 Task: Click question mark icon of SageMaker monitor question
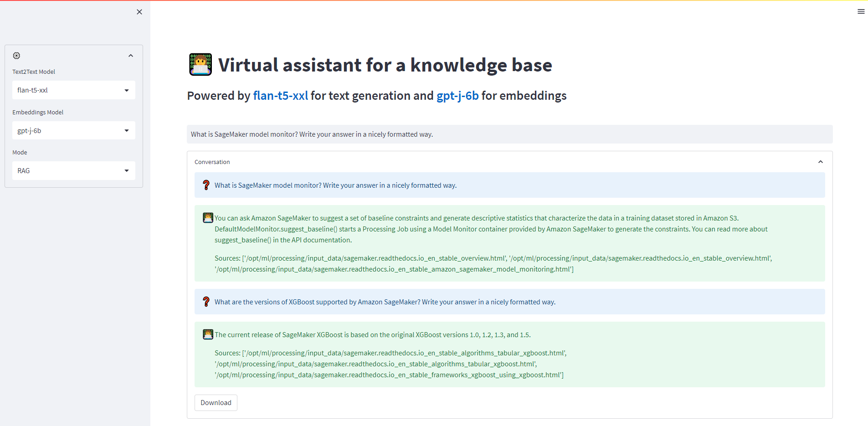pos(206,185)
